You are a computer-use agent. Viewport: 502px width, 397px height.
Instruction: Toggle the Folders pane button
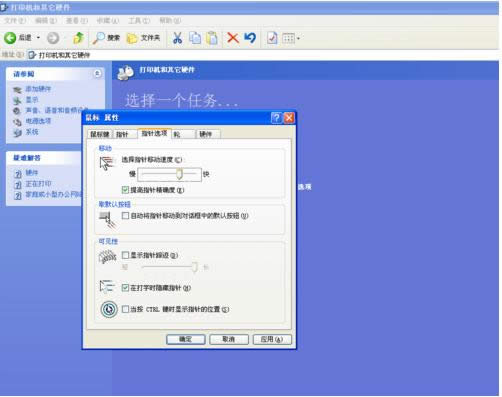point(143,38)
